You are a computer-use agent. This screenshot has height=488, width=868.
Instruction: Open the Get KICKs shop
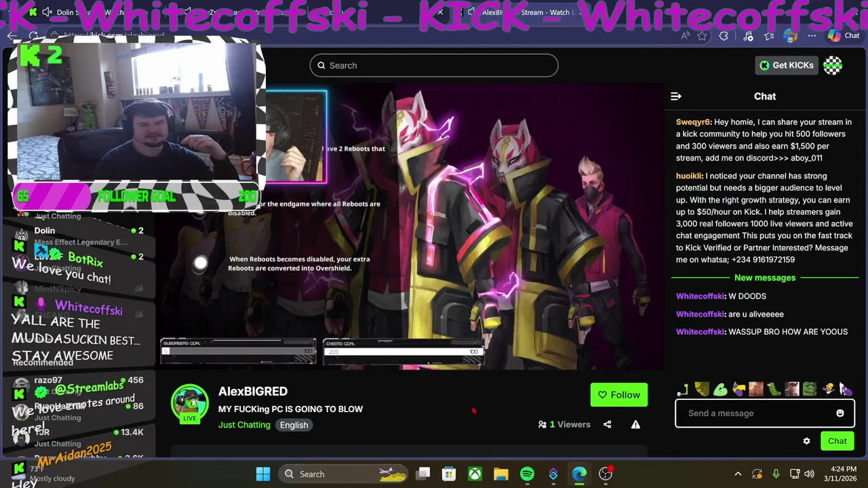[787, 65]
